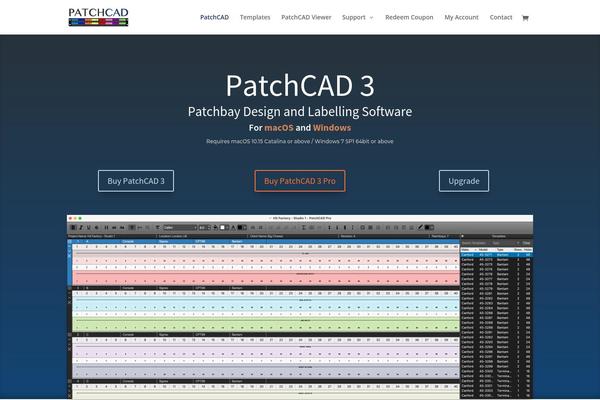Image resolution: width=600 pixels, height=400 pixels.
Task: Go to the Templates page
Action: point(255,17)
